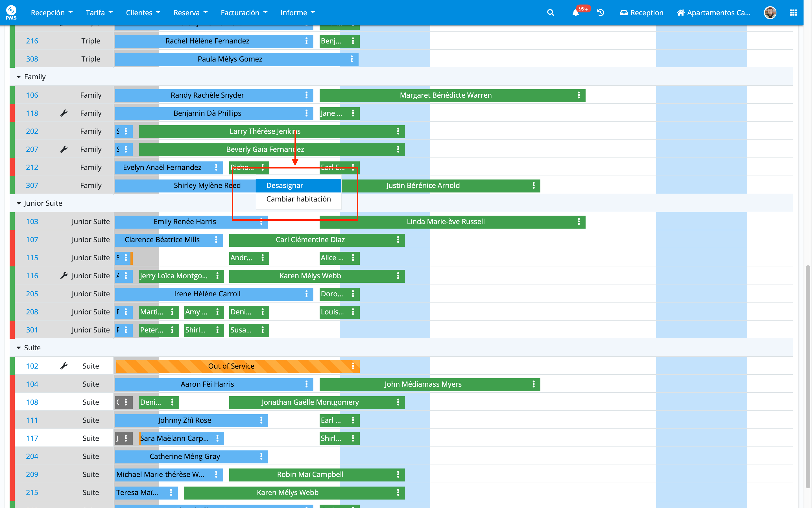The height and width of the screenshot is (508, 812).
Task: Open options dots for Margaret Bénédicte Warren
Action: pyautogui.click(x=579, y=95)
